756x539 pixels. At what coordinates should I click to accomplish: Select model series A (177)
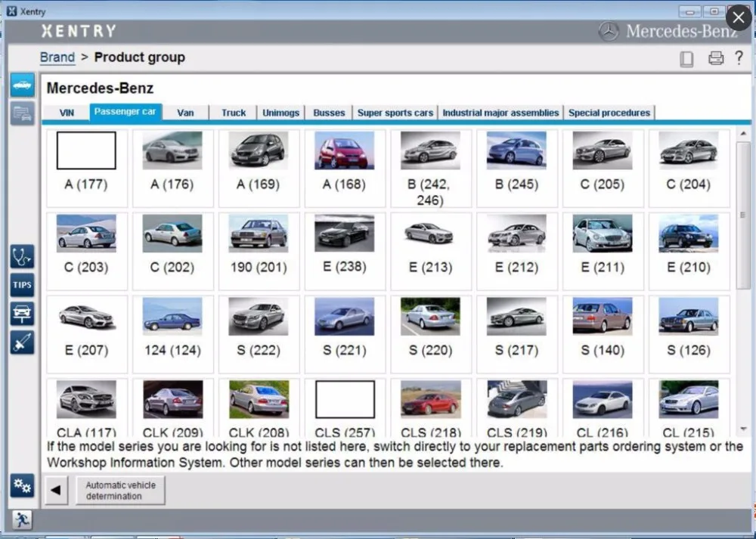87,169
